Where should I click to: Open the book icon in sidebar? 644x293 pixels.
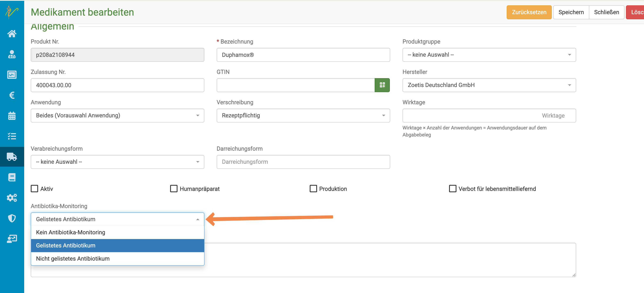click(12, 177)
